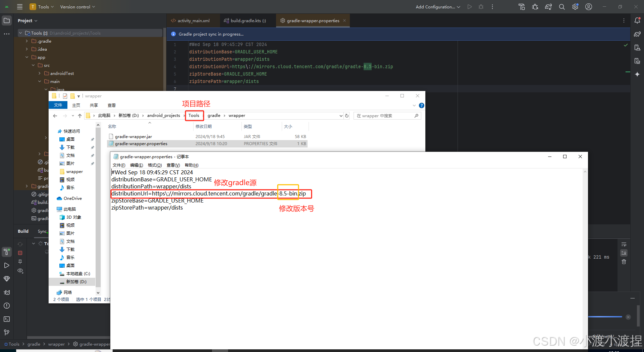Open Search Everywhere magnifier icon

[x=562, y=7]
